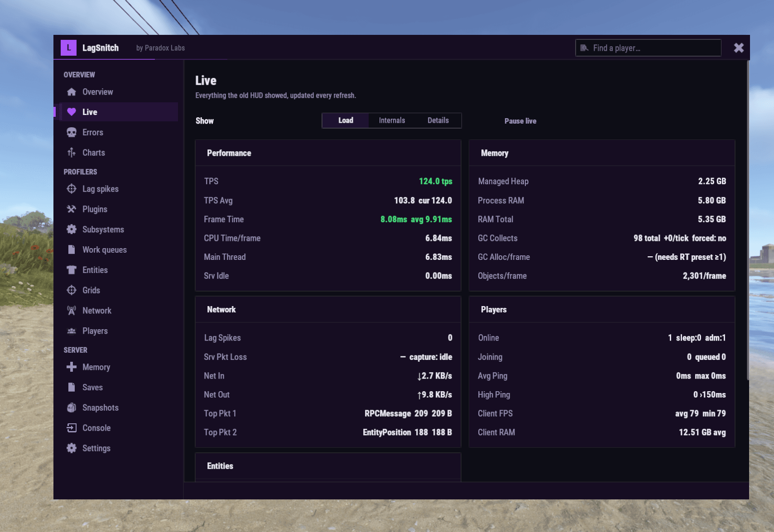Click the TPS value 124.0 tps

(x=435, y=181)
